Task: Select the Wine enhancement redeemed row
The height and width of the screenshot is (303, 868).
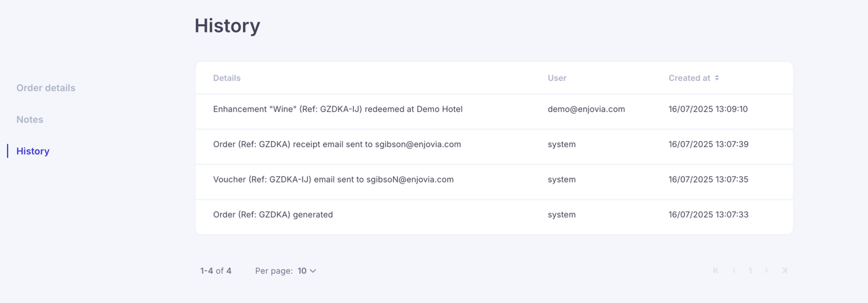Action: click(494, 109)
